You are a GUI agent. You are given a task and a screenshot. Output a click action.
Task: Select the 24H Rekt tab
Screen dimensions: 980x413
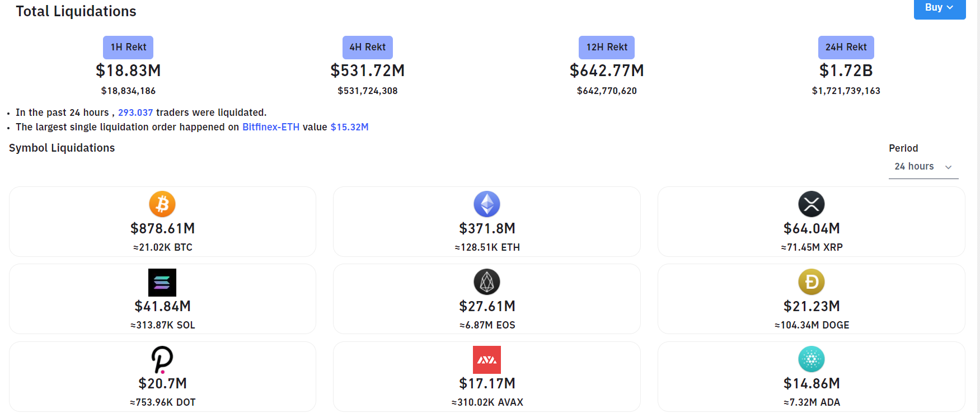(x=846, y=48)
